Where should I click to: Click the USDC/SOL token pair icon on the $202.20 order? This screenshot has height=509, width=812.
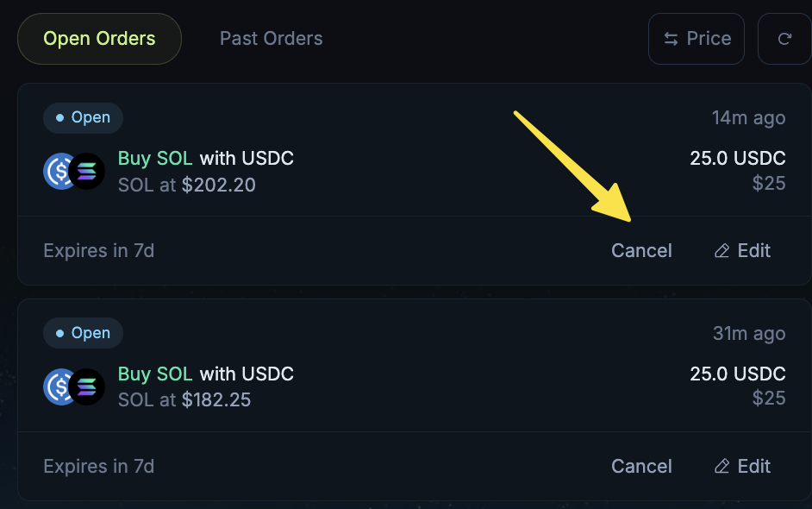click(74, 171)
